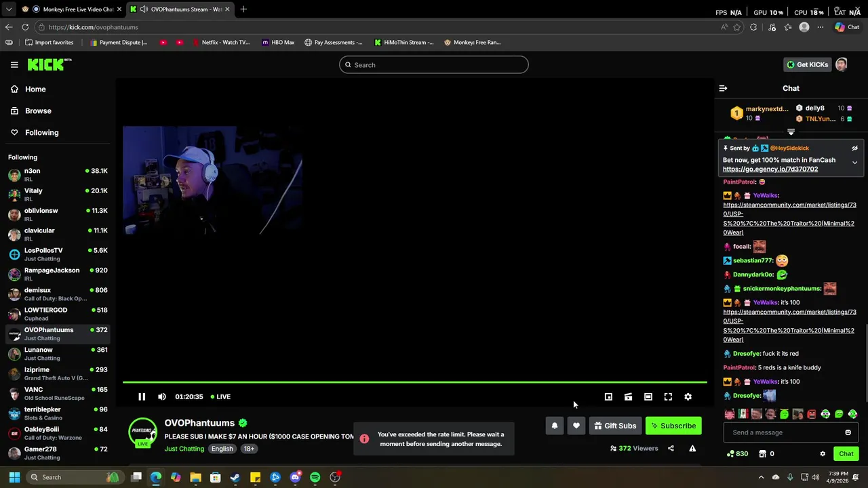The height and width of the screenshot is (488, 868).
Task: Open Spotify from the taskbar
Action: 315,477
